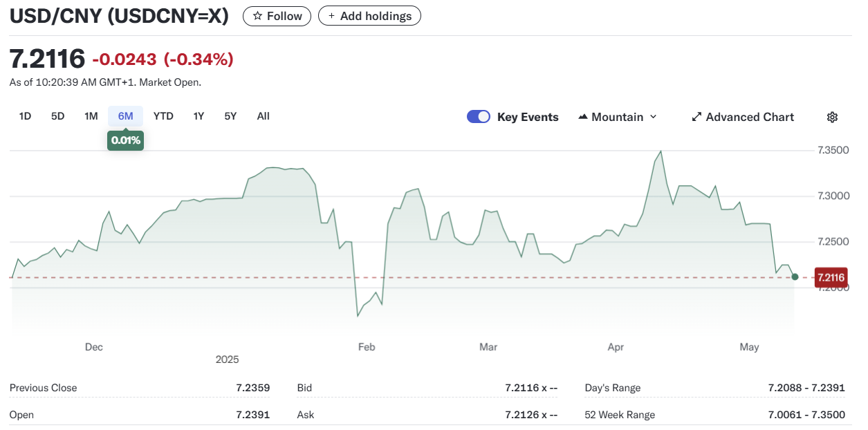Screen dimensions: 868x430
Task: Click the green current price dot
Action: [x=795, y=277]
